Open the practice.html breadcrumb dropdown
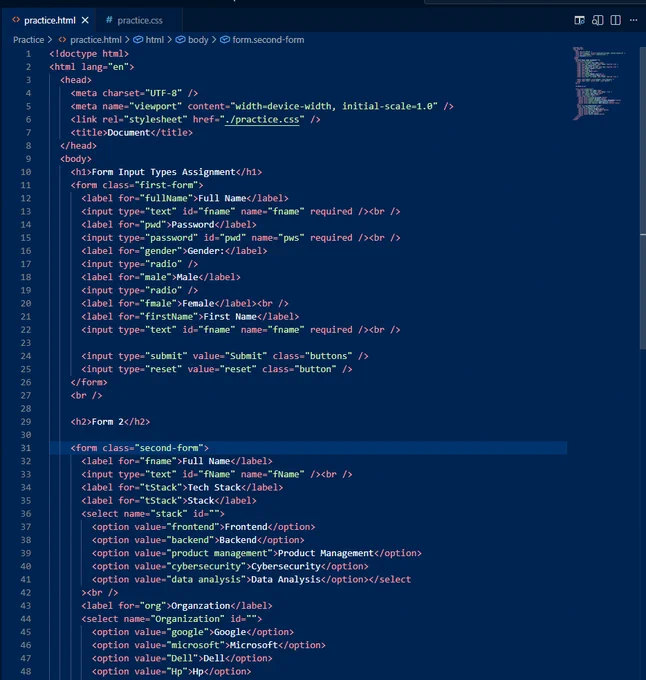Viewport: 646px width, 680px height. (96, 40)
